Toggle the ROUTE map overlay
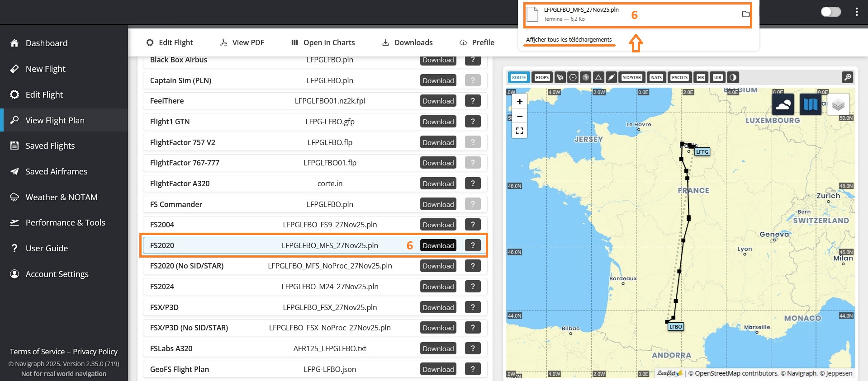 coord(519,77)
